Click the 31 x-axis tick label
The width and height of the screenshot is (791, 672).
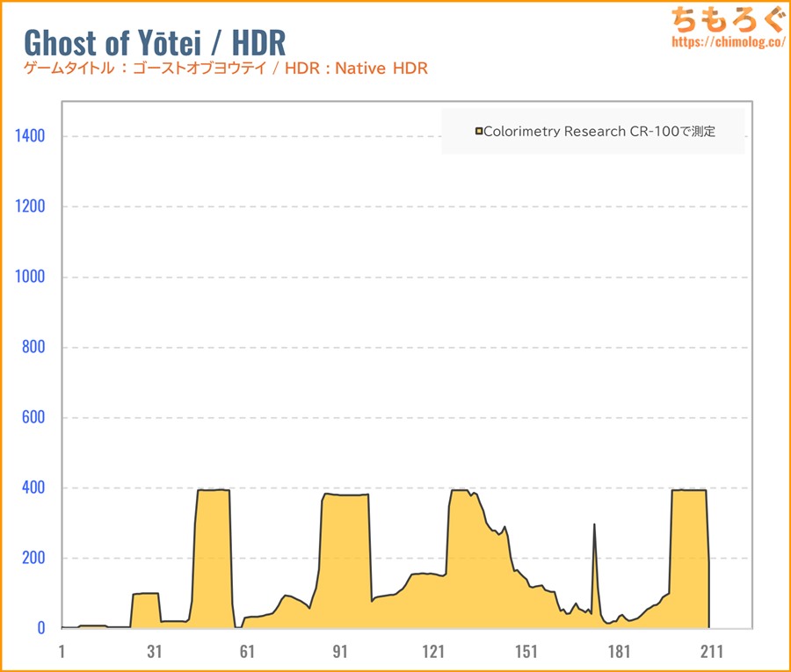point(155,651)
